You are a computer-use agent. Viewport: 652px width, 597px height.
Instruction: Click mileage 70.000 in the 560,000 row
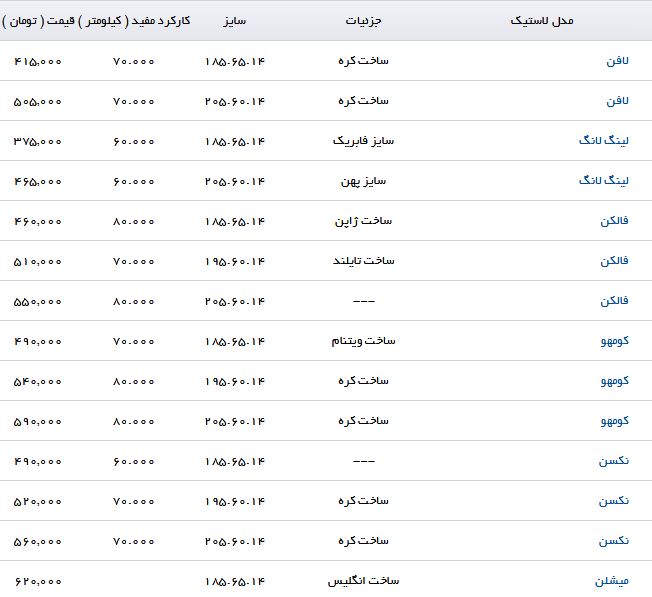(133, 541)
